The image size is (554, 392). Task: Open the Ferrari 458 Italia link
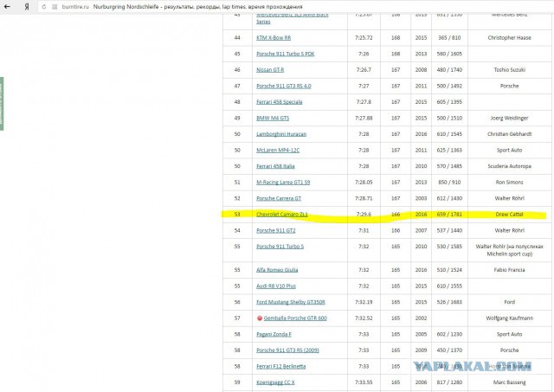275,166
